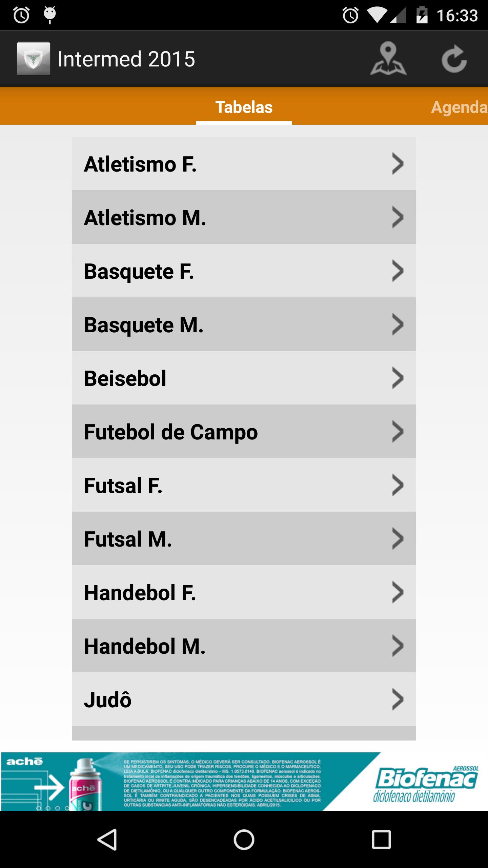
Task: Expand Atletismo F. chevron arrow
Action: tap(397, 164)
